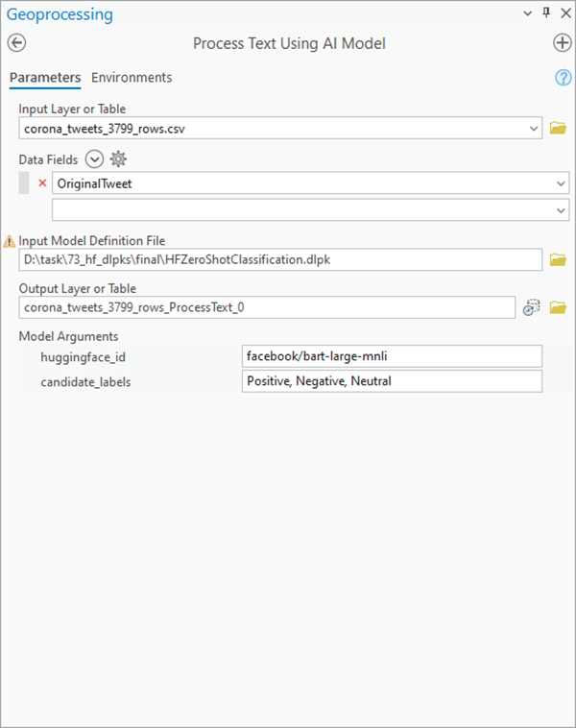Click the huggingface_id input field

point(392,356)
